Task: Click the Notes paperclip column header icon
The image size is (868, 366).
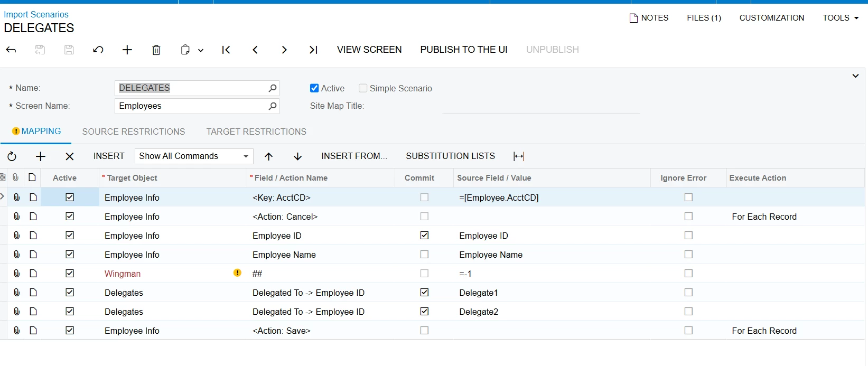Action: (16, 178)
